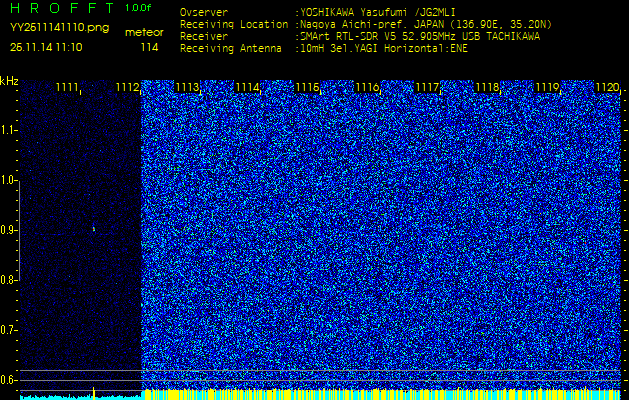Click the 1111 time marker
Image resolution: width=629 pixels, height=400 pixels.
click(67, 87)
